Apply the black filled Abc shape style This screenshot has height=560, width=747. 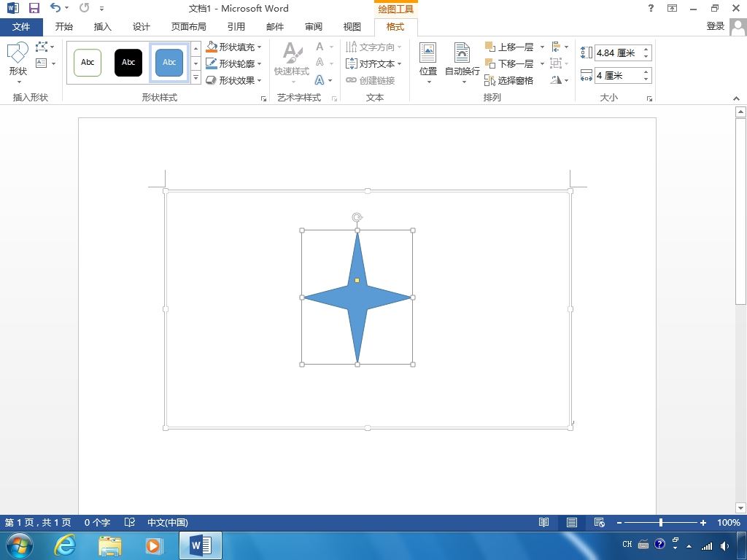coord(128,63)
